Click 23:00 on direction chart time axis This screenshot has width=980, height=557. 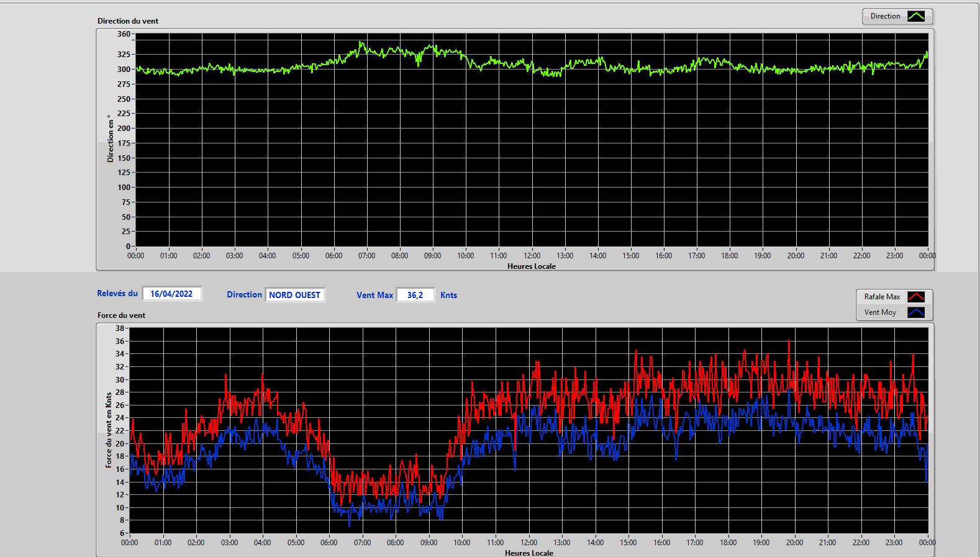(x=894, y=256)
